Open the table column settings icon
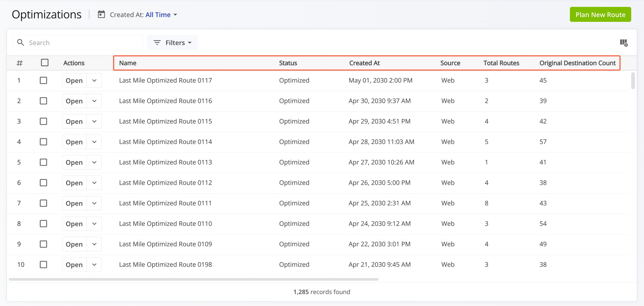 (x=624, y=43)
